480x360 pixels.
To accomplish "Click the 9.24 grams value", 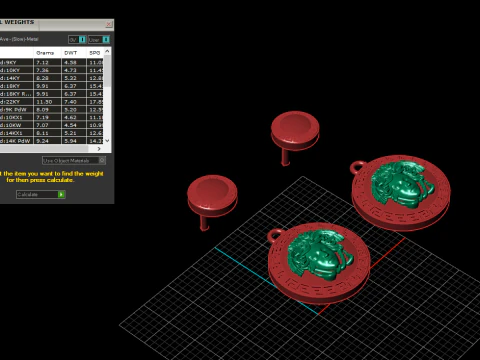I will tap(42, 141).
